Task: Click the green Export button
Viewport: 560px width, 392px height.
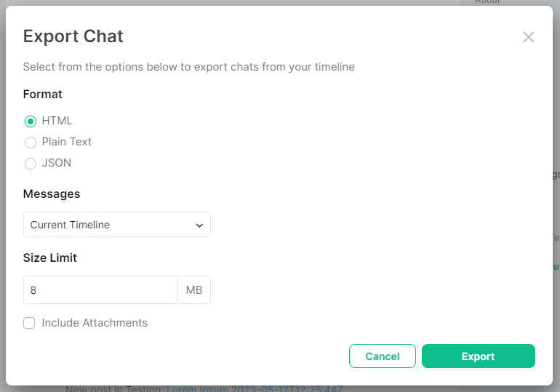Action: 479,356
